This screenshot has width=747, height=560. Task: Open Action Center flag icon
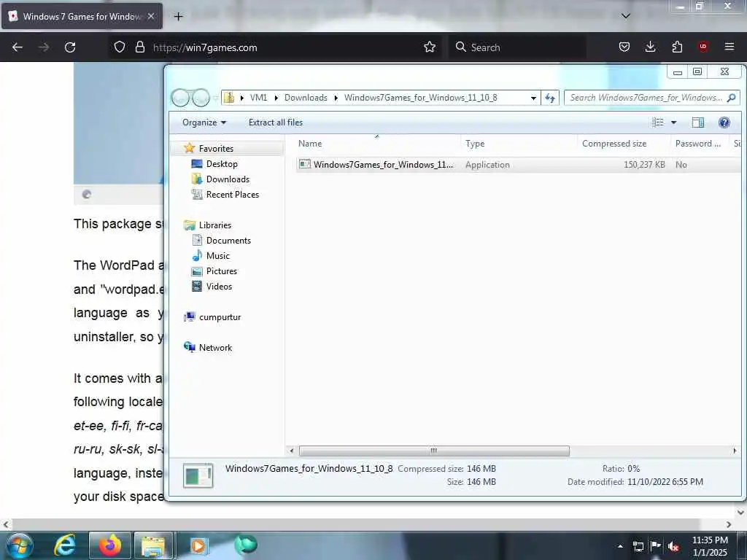(656, 546)
